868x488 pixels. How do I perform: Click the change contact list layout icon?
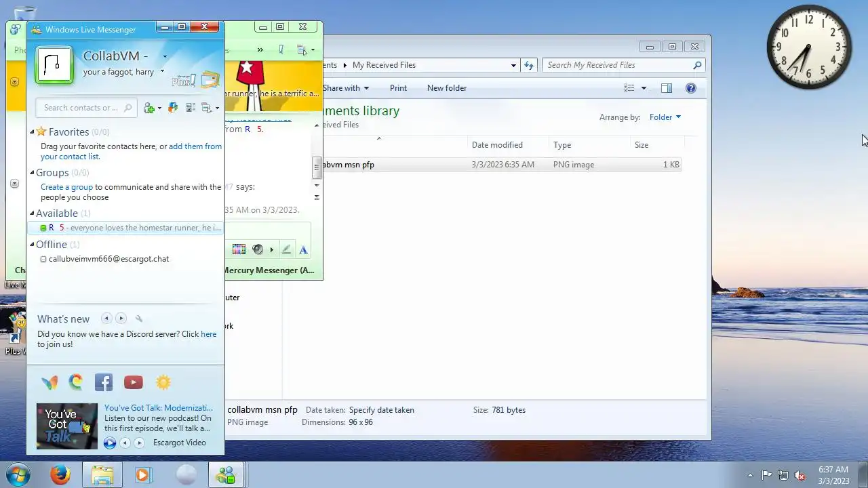(x=191, y=108)
